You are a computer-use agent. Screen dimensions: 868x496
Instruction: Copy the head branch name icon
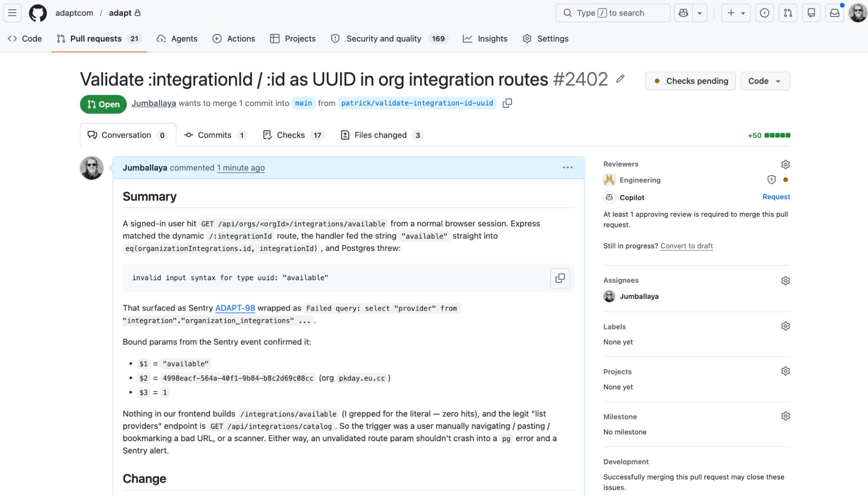point(507,103)
